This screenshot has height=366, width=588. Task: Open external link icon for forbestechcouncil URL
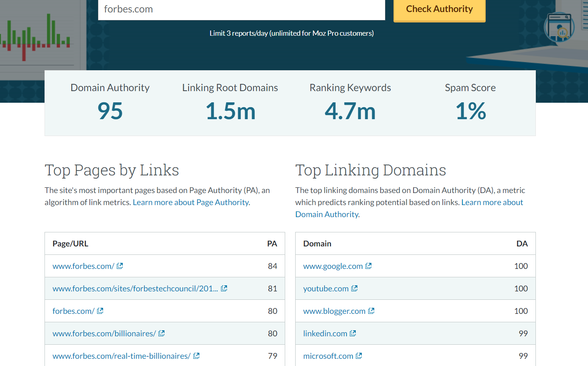[224, 289]
